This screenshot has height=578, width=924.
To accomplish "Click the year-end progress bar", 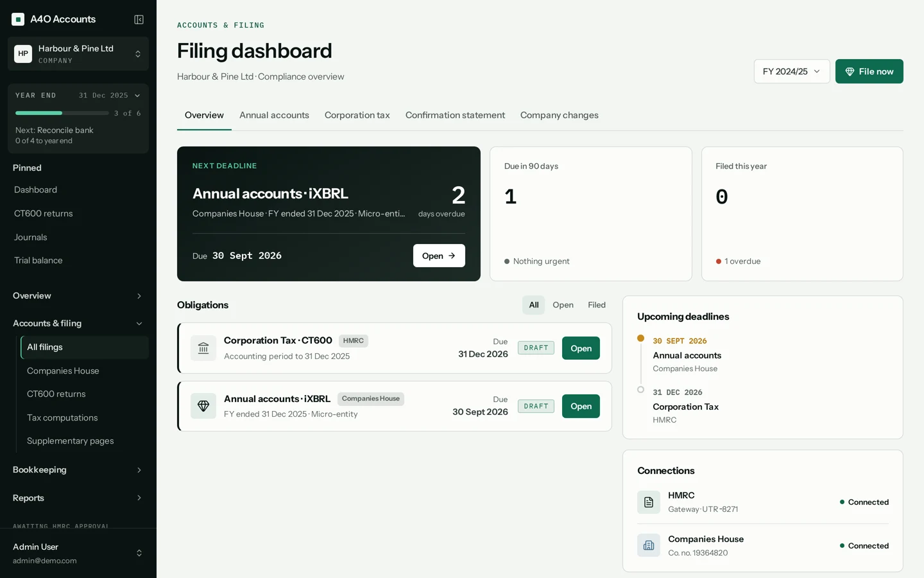I will coord(62,113).
